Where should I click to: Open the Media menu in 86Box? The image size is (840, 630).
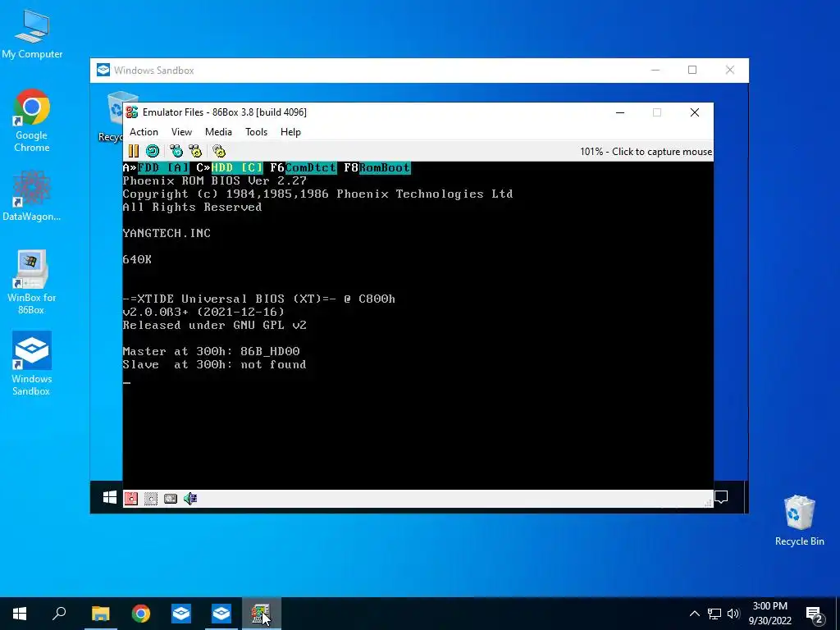tap(218, 132)
